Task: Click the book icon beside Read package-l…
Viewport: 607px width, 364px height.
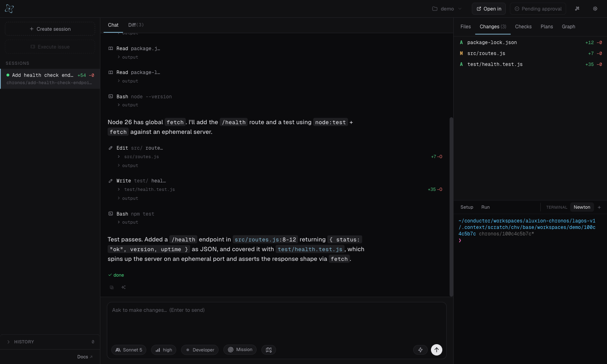Action: [110, 72]
